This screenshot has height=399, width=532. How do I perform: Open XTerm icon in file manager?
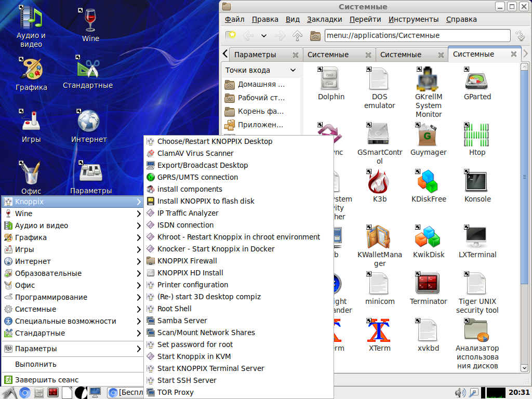coord(379,331)
